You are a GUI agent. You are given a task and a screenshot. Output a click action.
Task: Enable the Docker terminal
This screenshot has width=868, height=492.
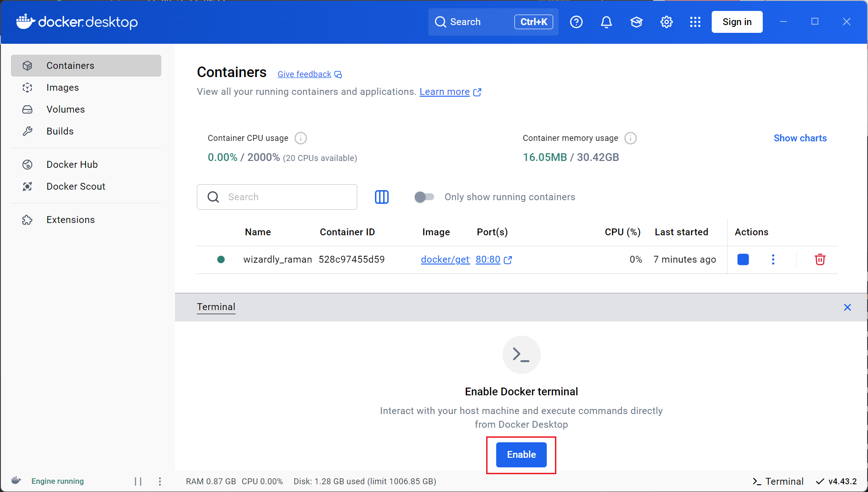pos(521,455)
